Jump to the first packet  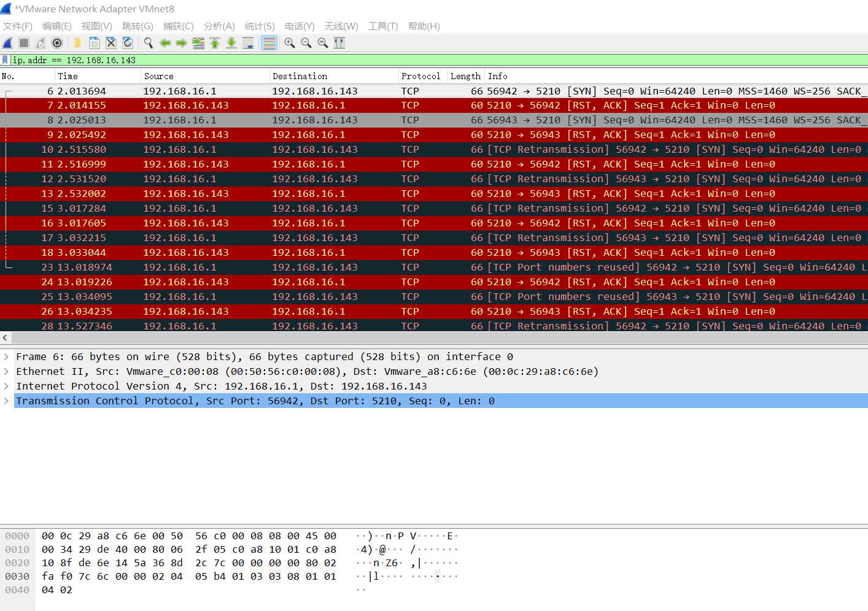pos(215,43)
